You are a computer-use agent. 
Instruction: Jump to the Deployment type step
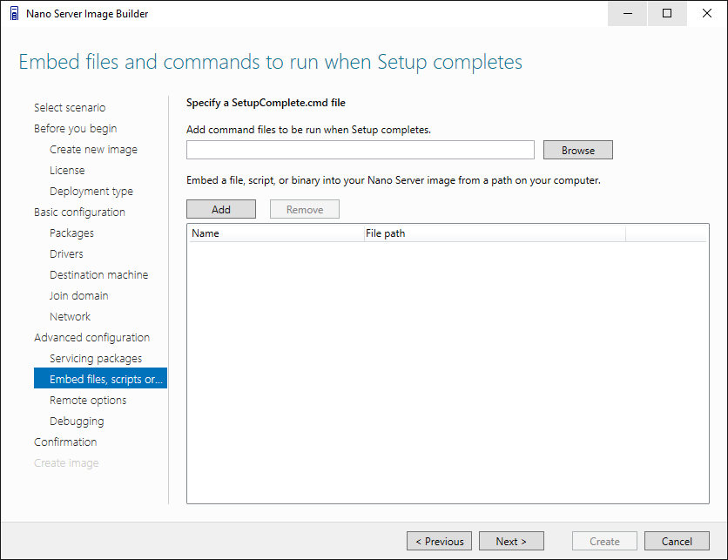click(x=91, y=191)
